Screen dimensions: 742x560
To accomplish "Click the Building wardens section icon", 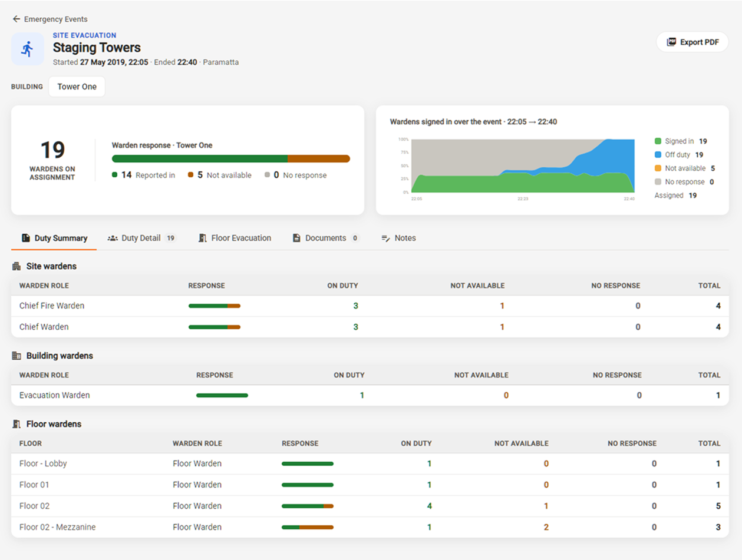I will point(17,356).
